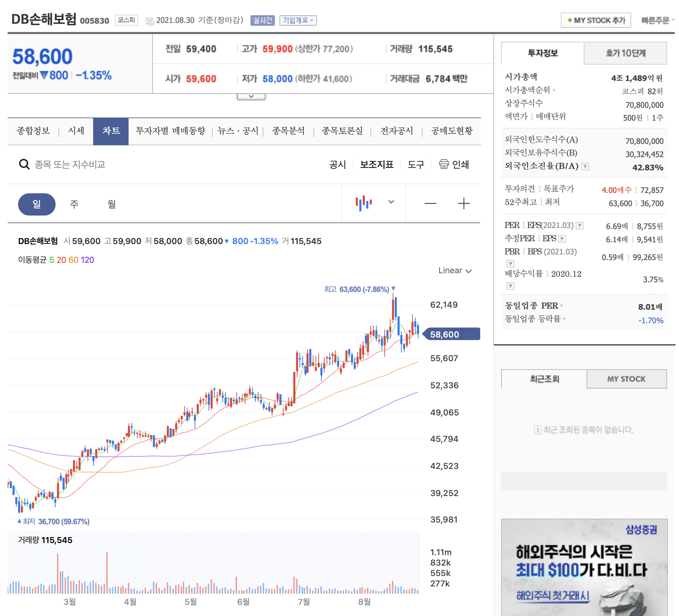Open the Linear scale dropdown
This screenshot has height=616, width=679.
[455, 271]
